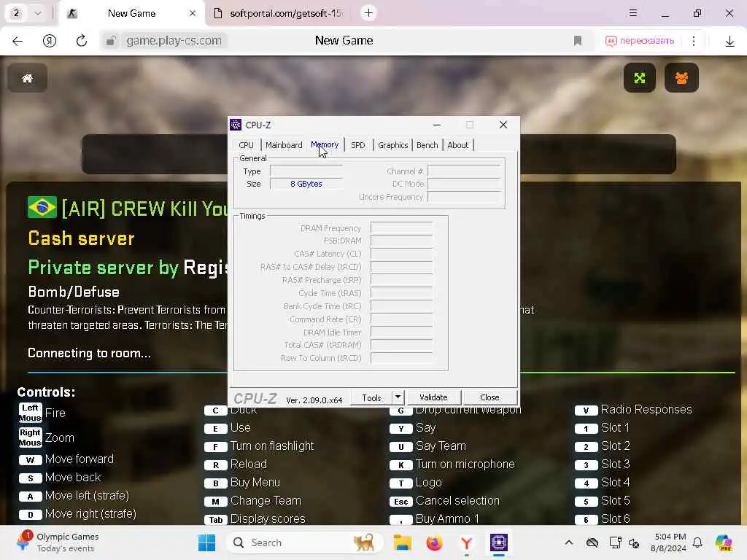Open the Bench tab
This screenshot has height=560, width=747.
[x=427, y=145]
